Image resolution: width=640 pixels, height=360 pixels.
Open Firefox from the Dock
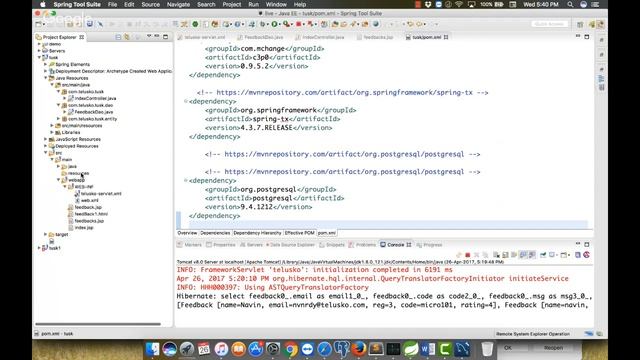coord(359,349)
